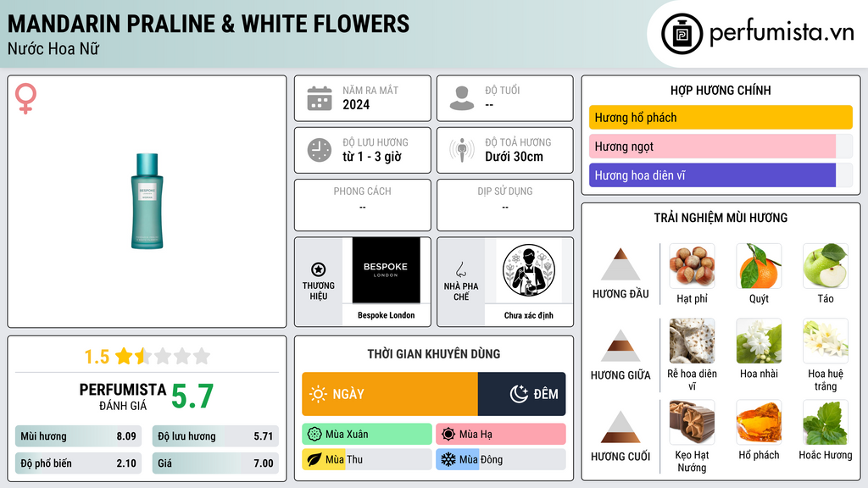Click the pink female gender symbol icon

25,98
